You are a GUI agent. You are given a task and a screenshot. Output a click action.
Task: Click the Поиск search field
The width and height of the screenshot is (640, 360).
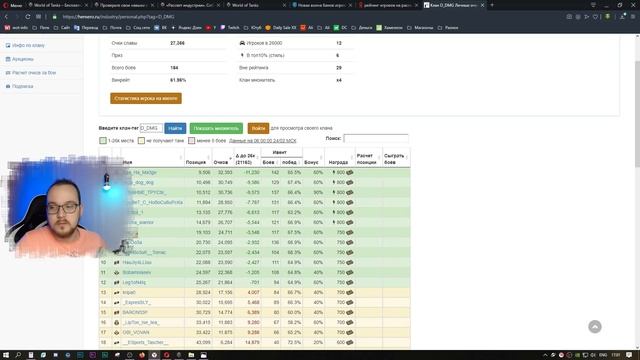376,138
